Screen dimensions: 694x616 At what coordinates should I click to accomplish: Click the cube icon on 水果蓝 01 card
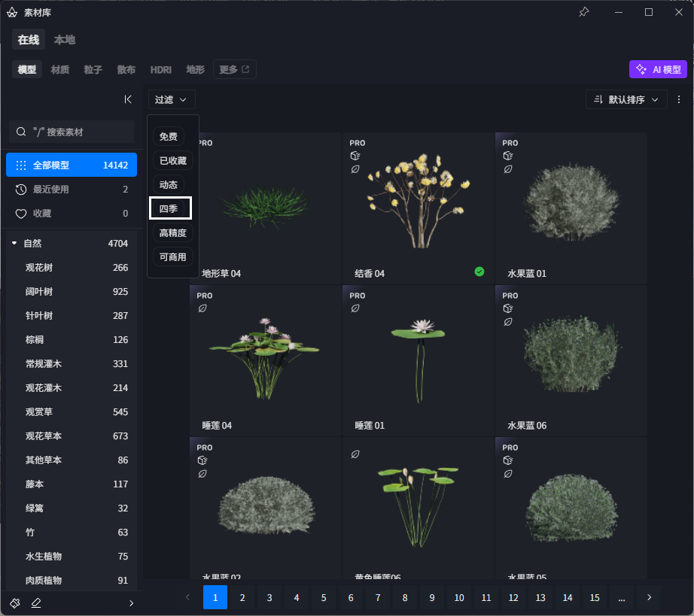pos(507,156)
